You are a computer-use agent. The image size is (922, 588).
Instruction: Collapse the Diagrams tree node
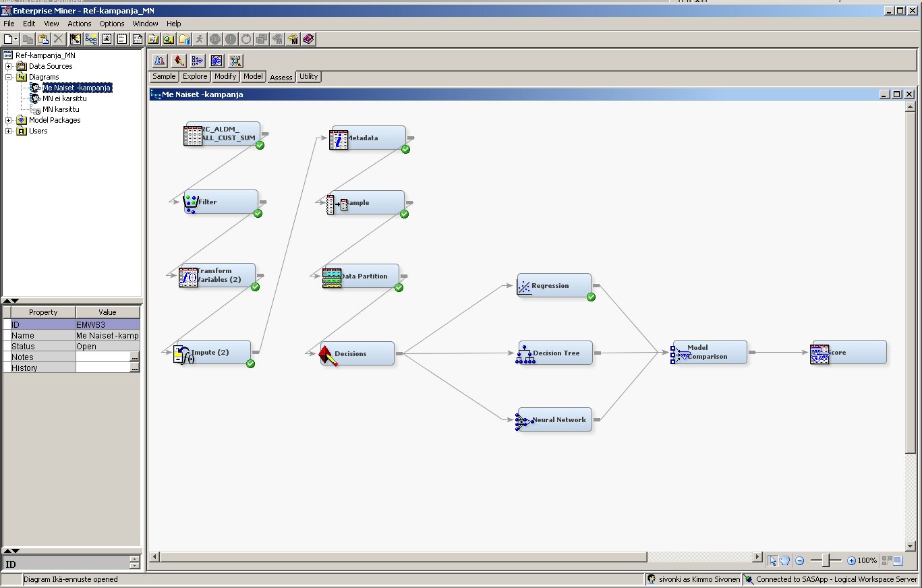[8, 77]
